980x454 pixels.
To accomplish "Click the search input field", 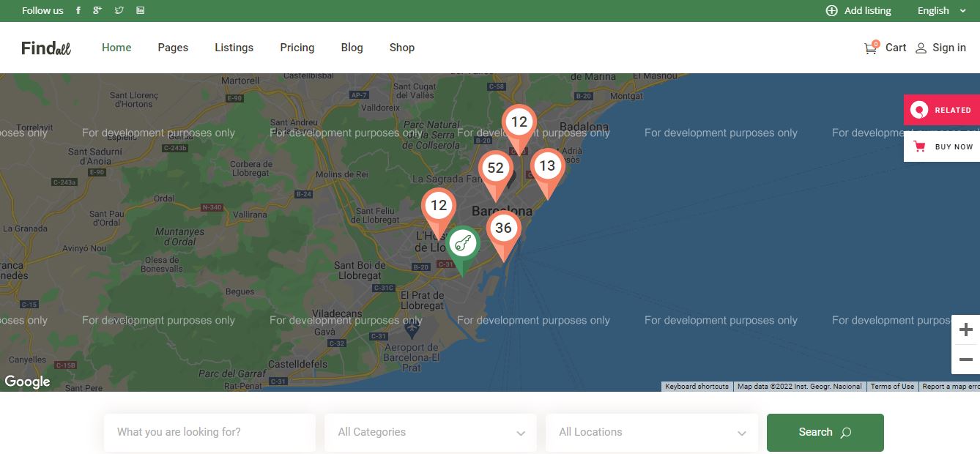I will tap(209, 432).
